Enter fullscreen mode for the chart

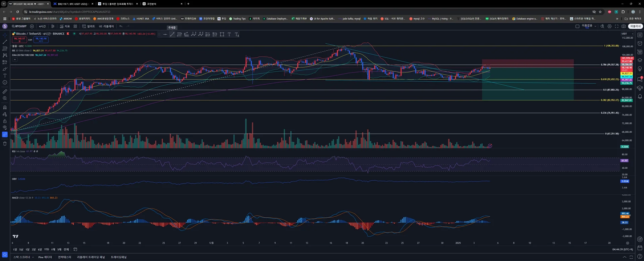[616, 26]
